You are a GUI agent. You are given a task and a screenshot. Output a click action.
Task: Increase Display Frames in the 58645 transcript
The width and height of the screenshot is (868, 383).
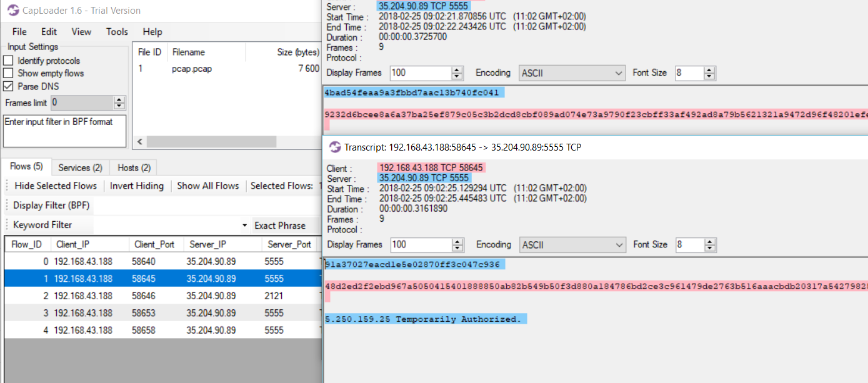(457, 241)
